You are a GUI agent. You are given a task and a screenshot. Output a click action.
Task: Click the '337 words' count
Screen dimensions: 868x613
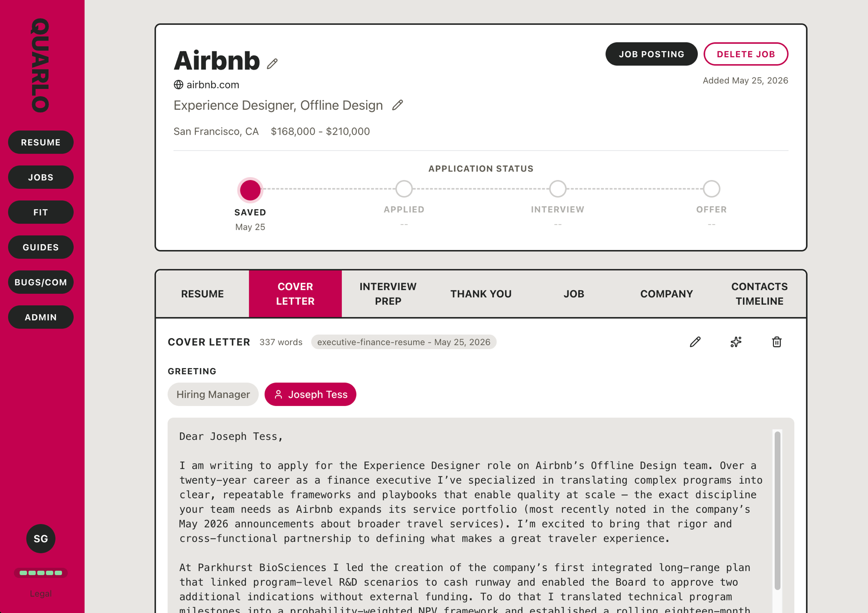click(281, 342)
